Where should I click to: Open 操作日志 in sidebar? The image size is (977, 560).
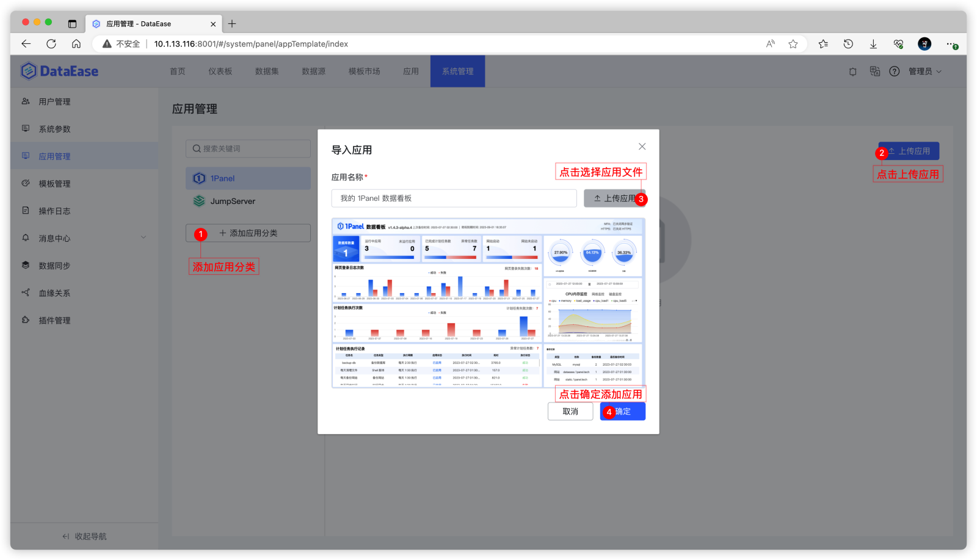(x=84, y=211)
